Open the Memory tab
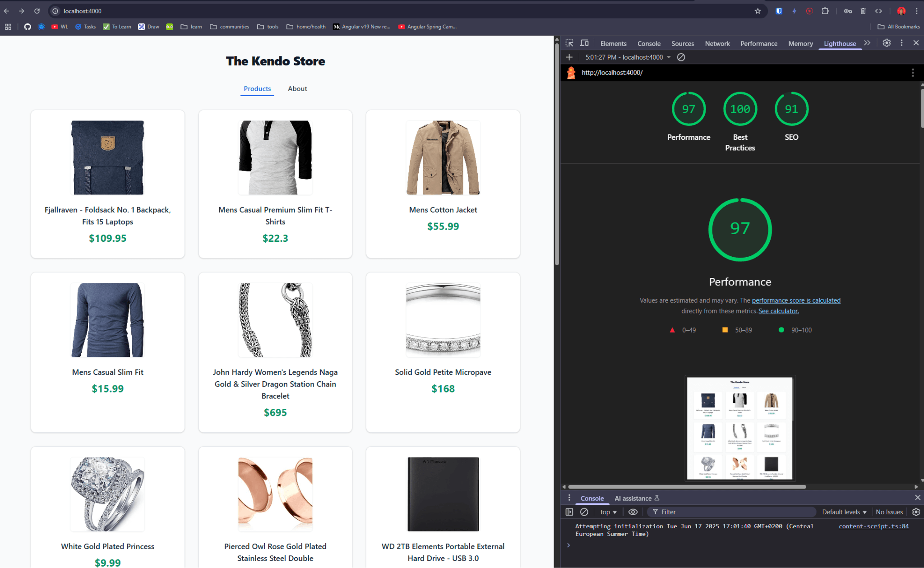Image resolution: width=924 pixels, height=568 pixels. coord(800,44)
